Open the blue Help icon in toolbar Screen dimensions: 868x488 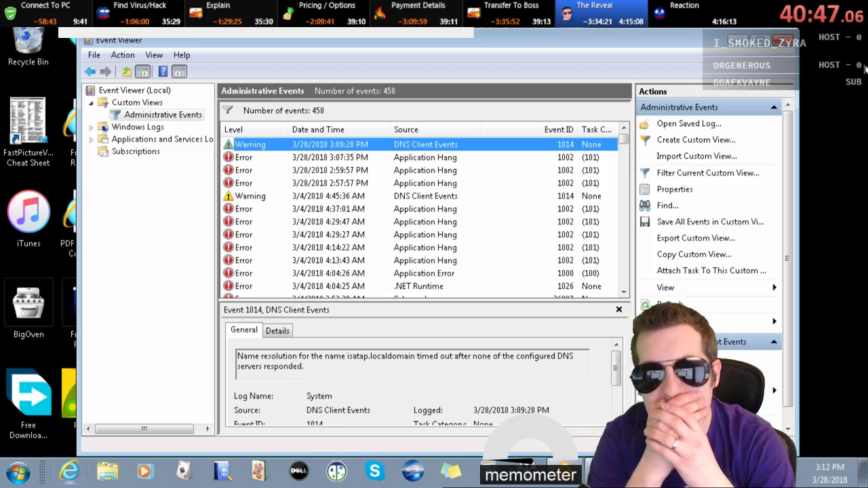(163, 72)
